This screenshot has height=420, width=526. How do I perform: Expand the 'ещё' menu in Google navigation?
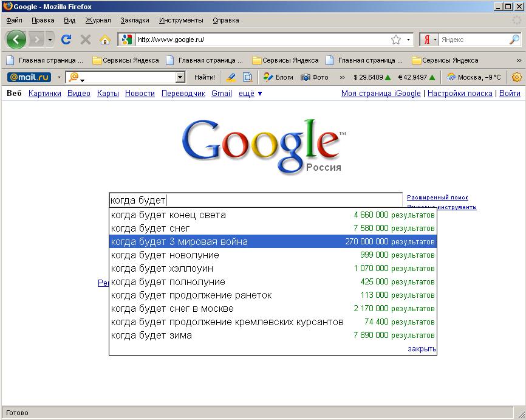coord(250,94)
